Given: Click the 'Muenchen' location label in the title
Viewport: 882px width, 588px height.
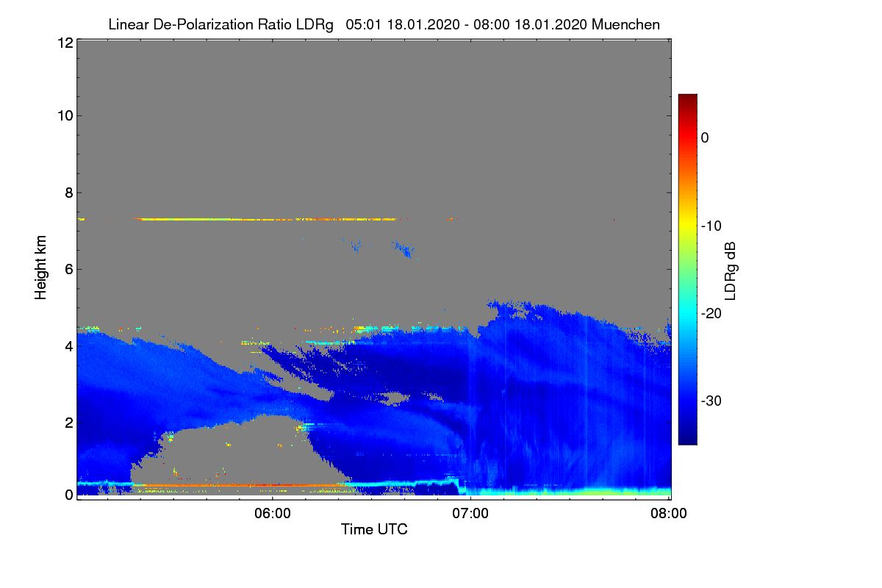Looking at the screenshot, I should [625, 24].
